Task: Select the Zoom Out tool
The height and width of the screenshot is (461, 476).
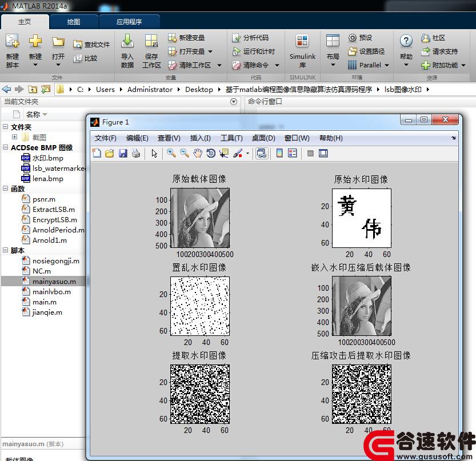Action: pos(184,153)
